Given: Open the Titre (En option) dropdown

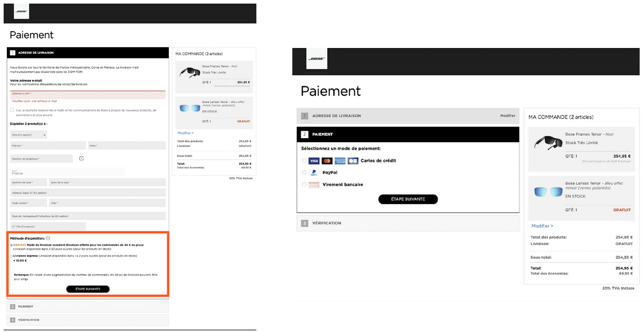Looking at the screenshot, I should pyautogui.click(x=28, y=135).
